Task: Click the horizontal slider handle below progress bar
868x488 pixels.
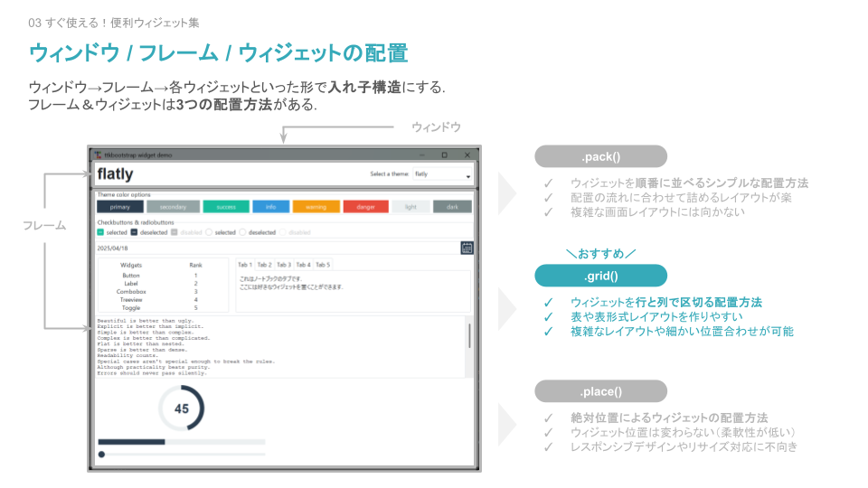Action: (102, 455)
